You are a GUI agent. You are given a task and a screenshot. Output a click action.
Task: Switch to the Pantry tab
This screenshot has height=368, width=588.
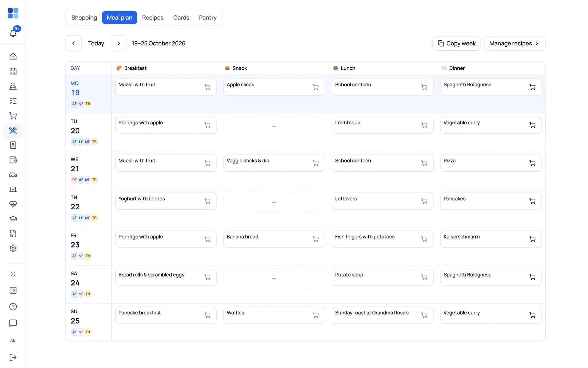point(208,18)
